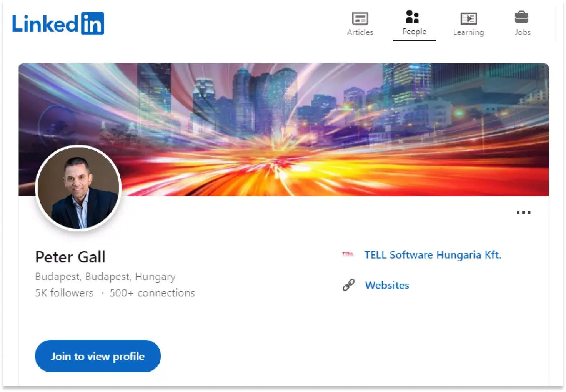
Task: Click Peter Gall's profile photo
Action: point(78,188)
